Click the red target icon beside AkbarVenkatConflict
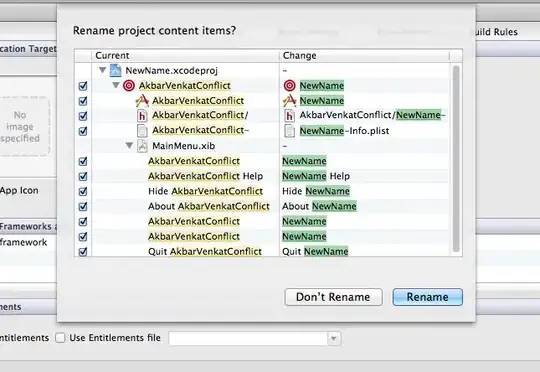The width and height of the screenshot is (540, 372). coord(129,85)
